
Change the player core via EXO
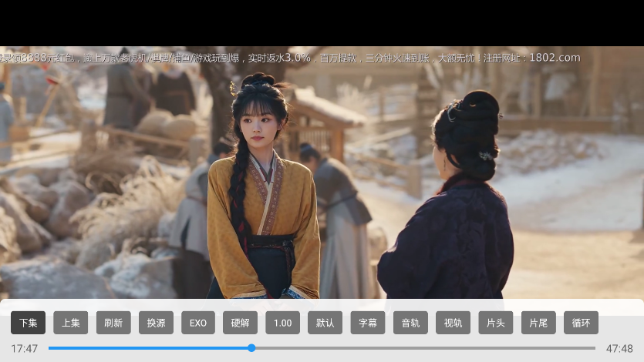coord(198,323)
